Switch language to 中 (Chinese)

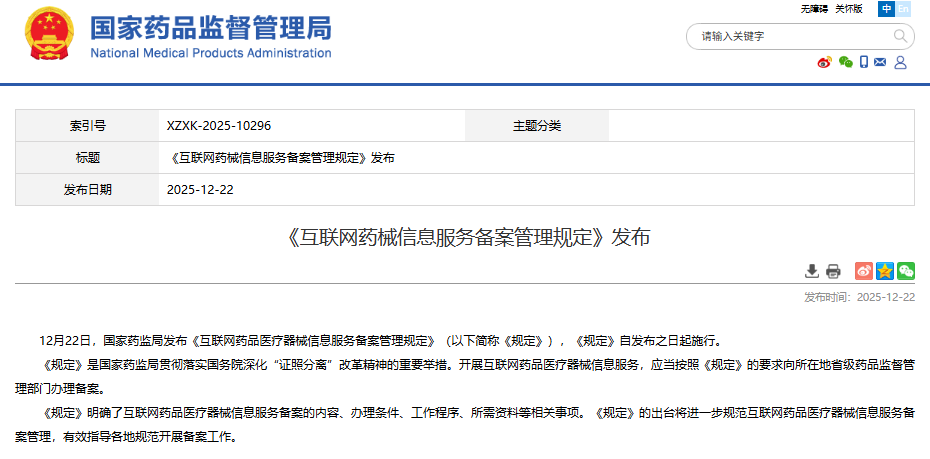[887, 9]
